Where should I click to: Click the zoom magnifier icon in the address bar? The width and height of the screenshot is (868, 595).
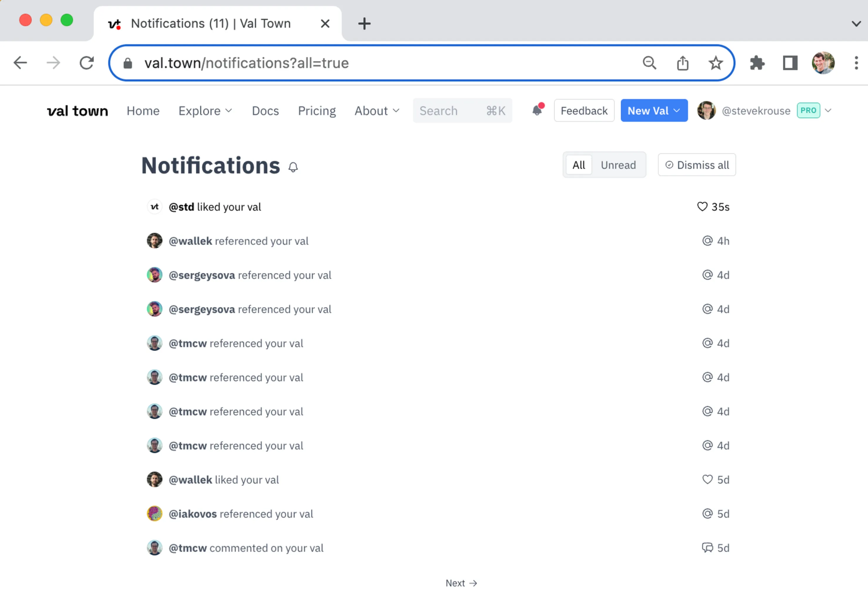point(649,63)
